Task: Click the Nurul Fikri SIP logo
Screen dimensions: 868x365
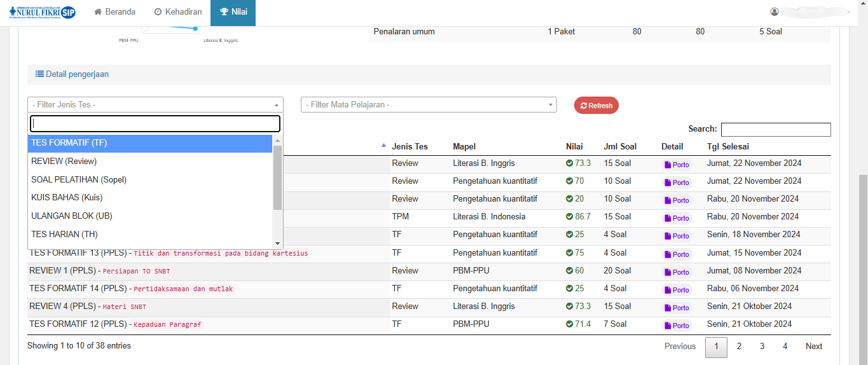Action: click(x=43, y=12)
